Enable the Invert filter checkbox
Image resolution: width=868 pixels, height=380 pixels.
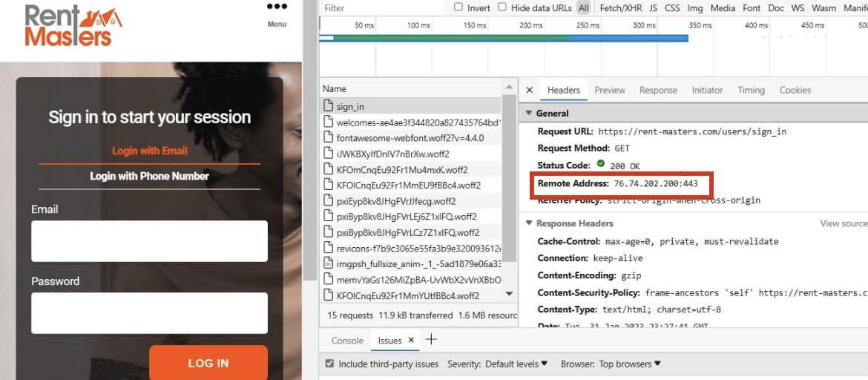tap(459, 7)
